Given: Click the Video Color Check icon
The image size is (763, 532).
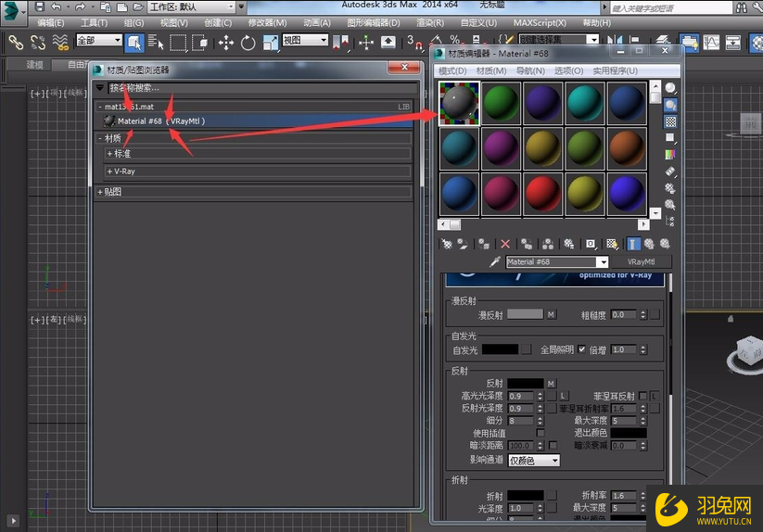Looking at the screenshot, I should tap(670, 155).
